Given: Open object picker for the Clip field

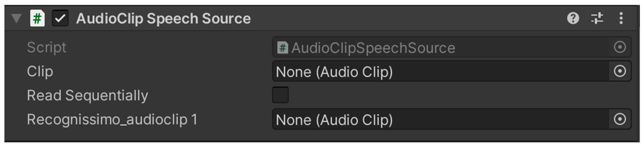Looking at the screenshot, I should [620, 71].
